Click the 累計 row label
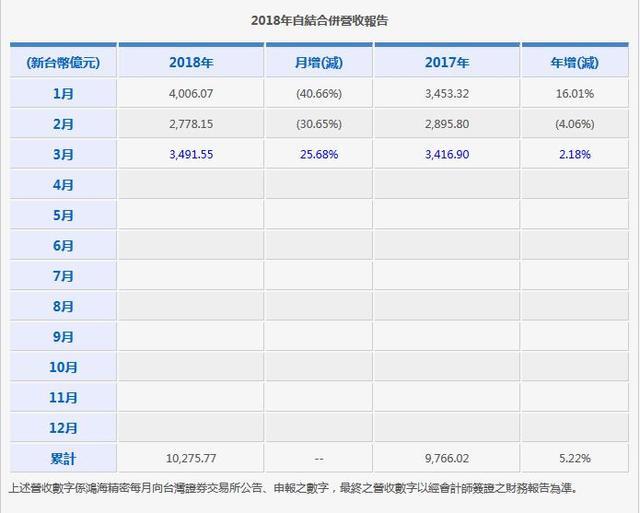The height and width of the screenshot is (513, 640). [63, 458]
